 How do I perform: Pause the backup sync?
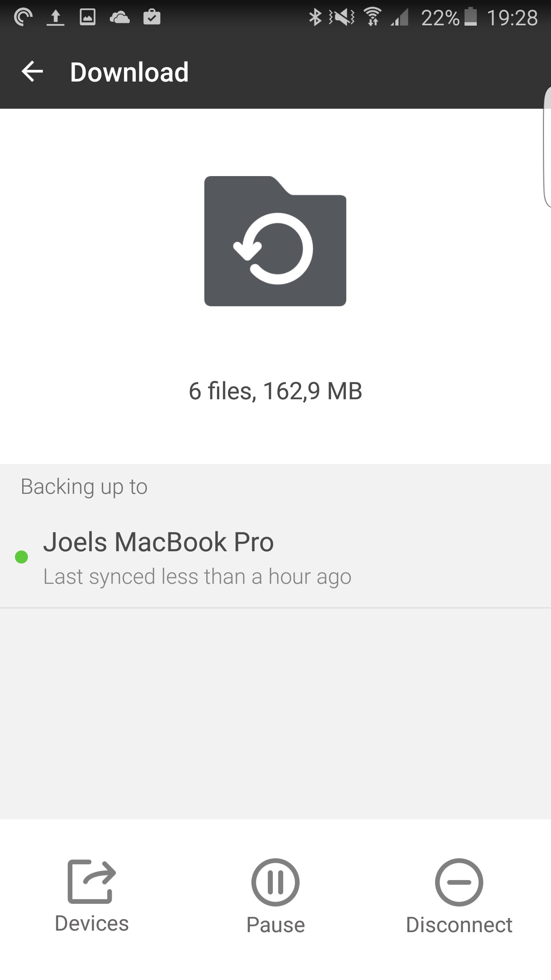[275, 882]
